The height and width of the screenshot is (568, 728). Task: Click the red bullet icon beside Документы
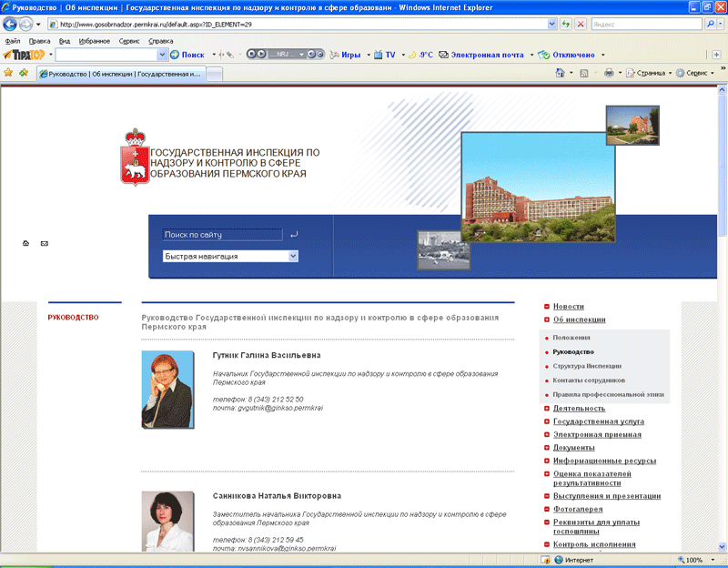(547, 448)
